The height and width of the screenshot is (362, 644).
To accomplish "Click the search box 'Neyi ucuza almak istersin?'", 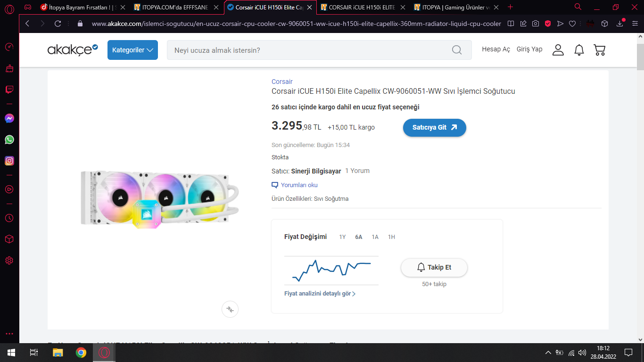I will (319, 50).
